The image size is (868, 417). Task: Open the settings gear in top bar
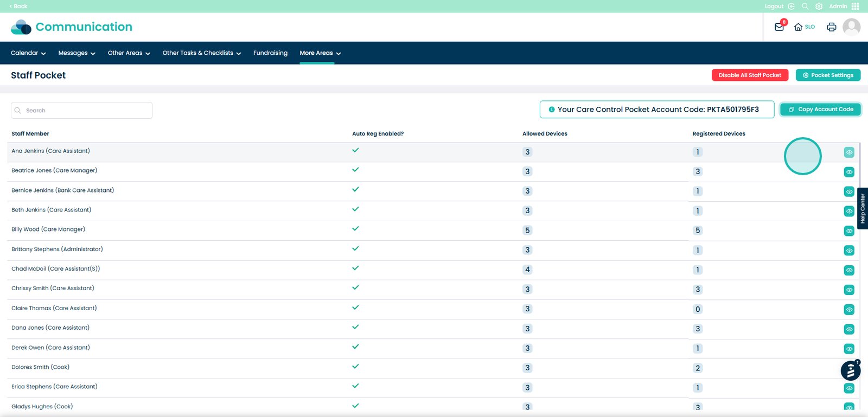[819, 7]
